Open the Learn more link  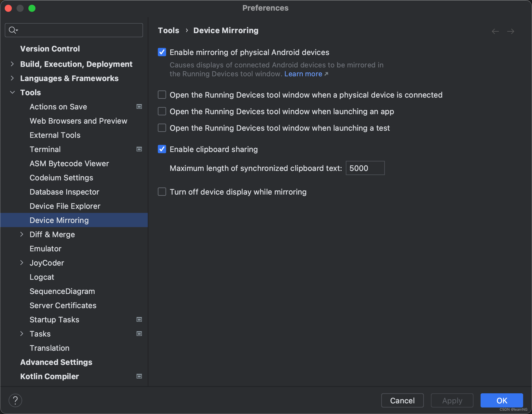(x=303, y=74)
